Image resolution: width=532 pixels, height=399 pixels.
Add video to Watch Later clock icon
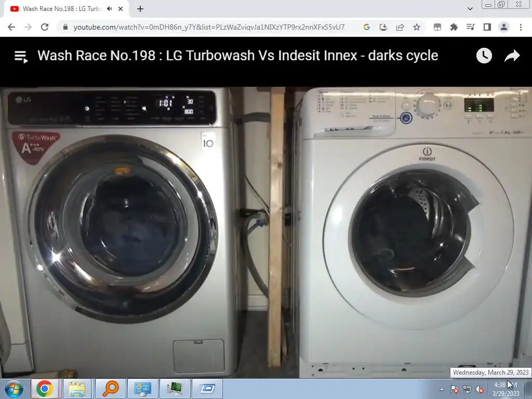point(484,56)
